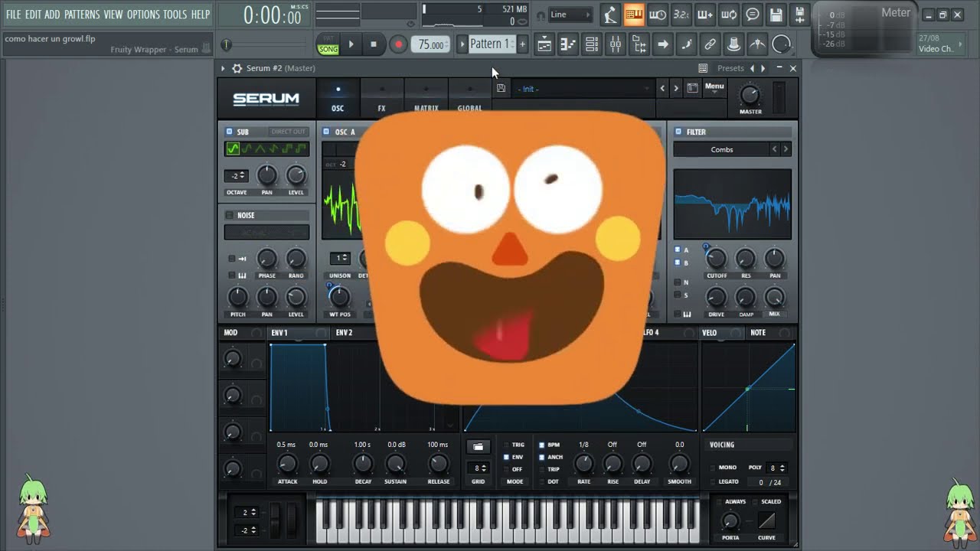Click the portamento CURVE shape box
This screenshot has height=551, width=980.
pos(766,521)
